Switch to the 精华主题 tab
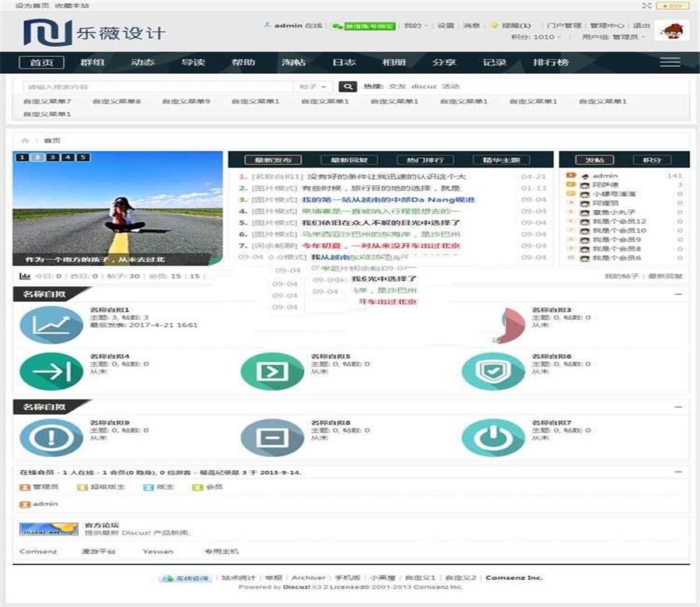The image size is (700, 607). (501, 160)
